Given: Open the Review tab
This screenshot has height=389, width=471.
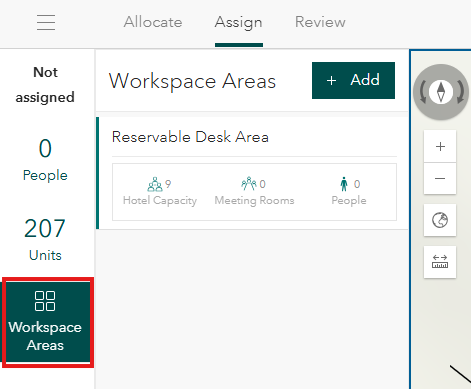Looking at the screenshot, I should click(x=320, y=22).
